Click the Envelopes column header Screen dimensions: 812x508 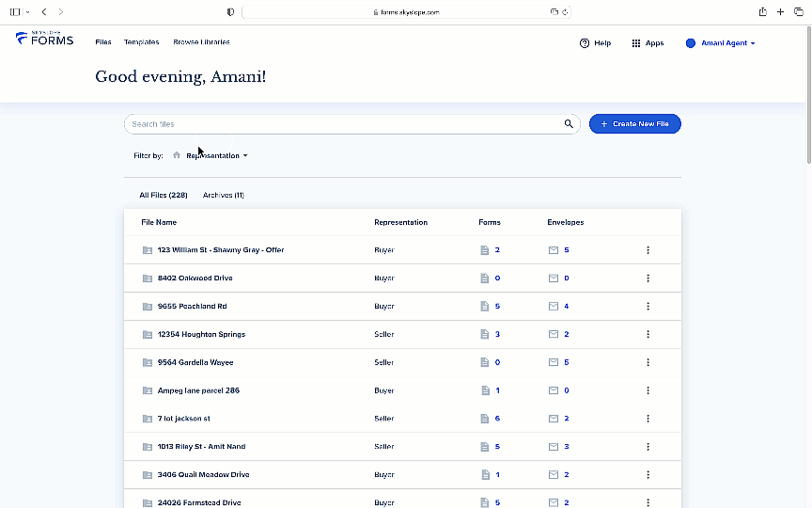point(566,222)
